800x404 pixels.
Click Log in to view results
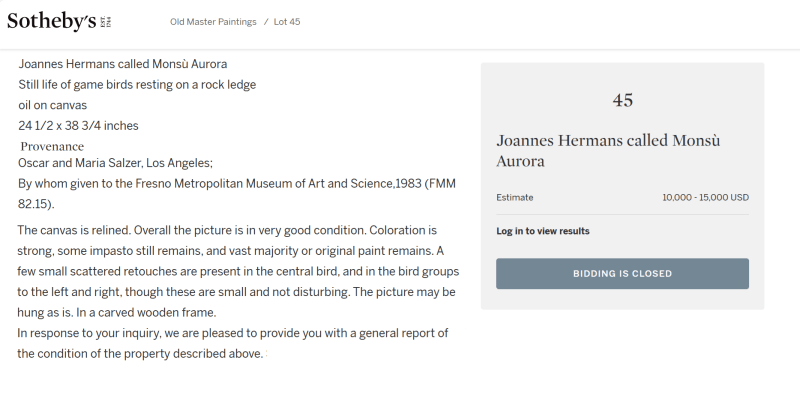tap(542, 231)
